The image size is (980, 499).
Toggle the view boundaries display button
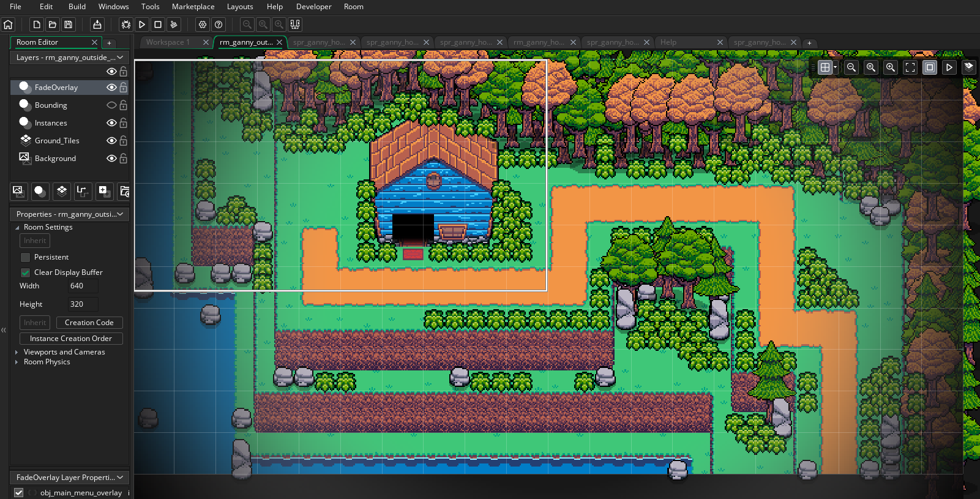pyautogui.click(x=930, y=67)
